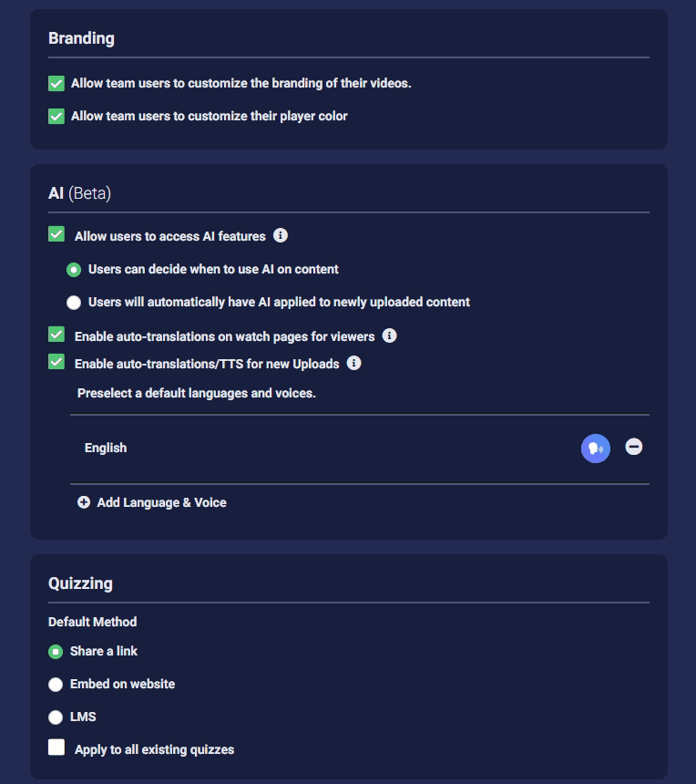This screenshot has height=784, width=696.
Task: Click the English language row
Action: click(360, 449)
